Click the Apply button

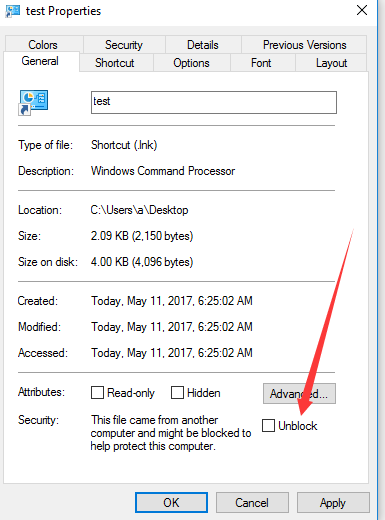coord(333,502)
